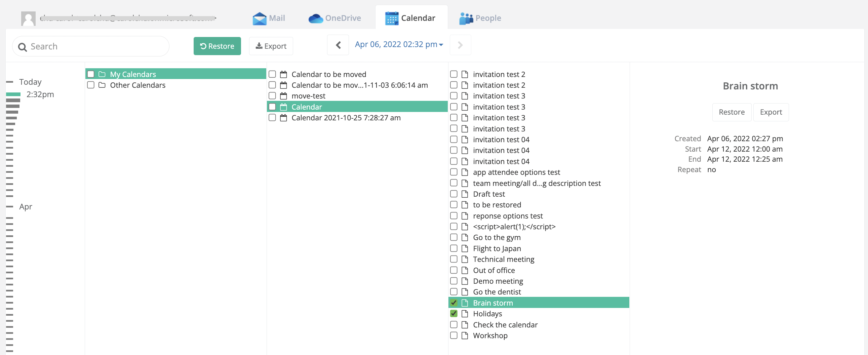The height and width of the screenshot is (355, 868).
Task: Select the Demo meeting event row
Action: pos(539,281)
